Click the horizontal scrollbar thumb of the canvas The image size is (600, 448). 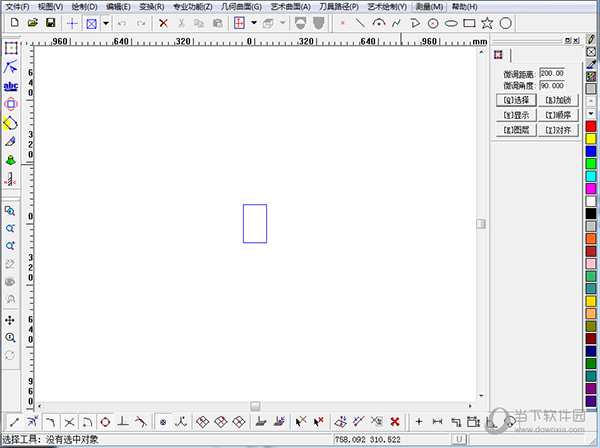[255, 406]
